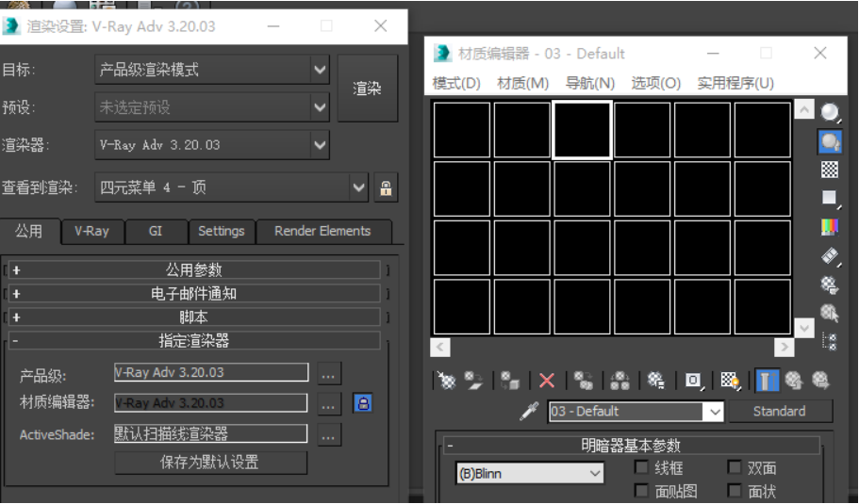Click the Make Preview film icon
This screenshot has height=504, width=859.
coord(830,255)
